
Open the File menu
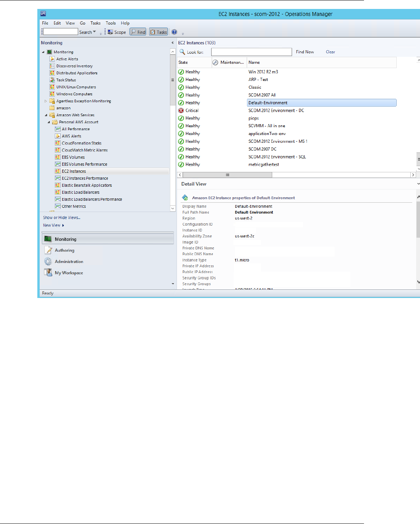pyautogui.click(x=45, y=23)
